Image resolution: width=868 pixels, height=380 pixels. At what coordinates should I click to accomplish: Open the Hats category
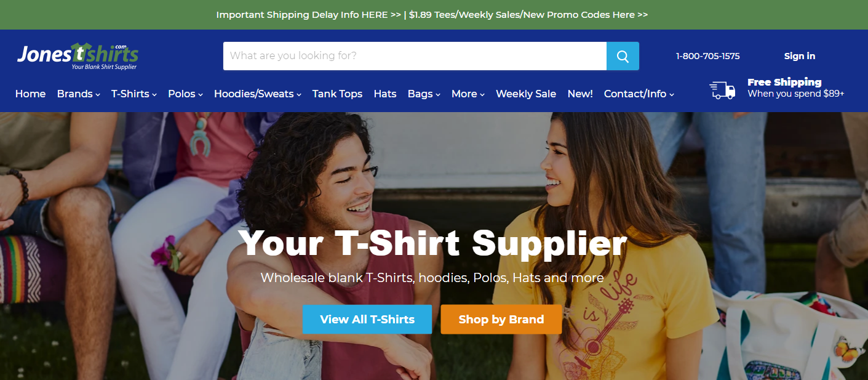385,94
